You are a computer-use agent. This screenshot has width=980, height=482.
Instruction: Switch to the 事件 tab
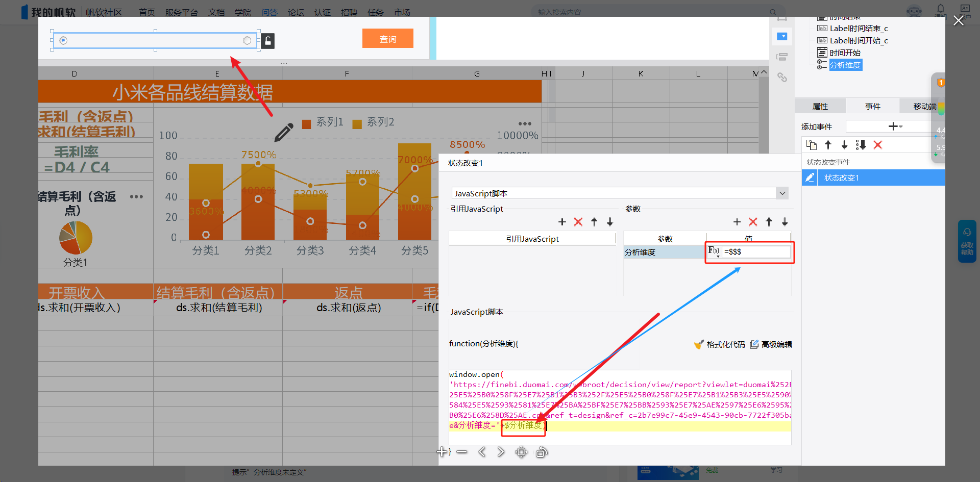point(873,106)
